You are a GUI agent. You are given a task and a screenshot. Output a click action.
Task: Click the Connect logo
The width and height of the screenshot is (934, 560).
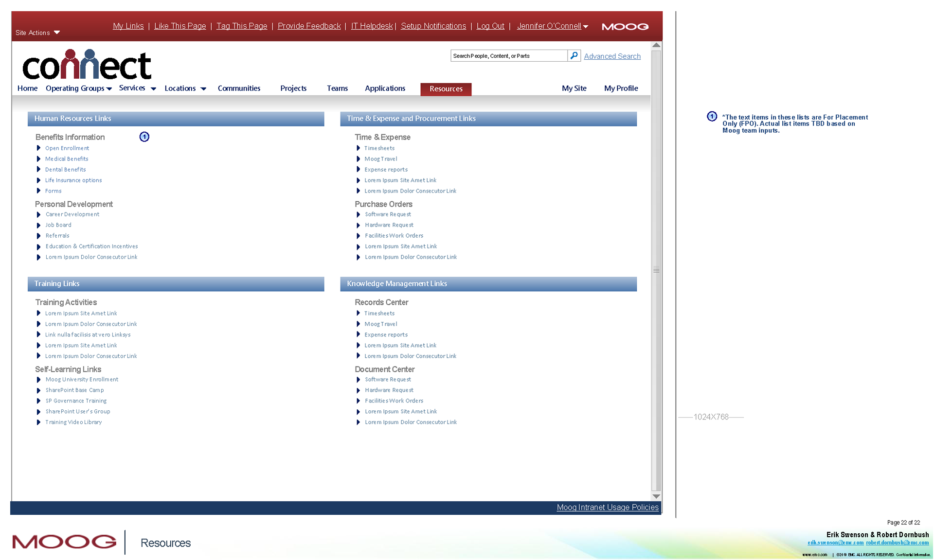(87, 65)
